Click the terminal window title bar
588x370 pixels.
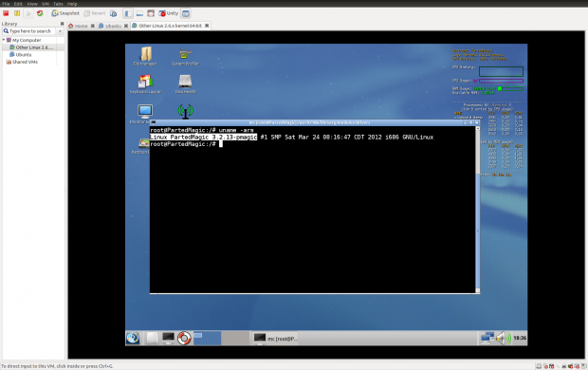coord(309,122)
